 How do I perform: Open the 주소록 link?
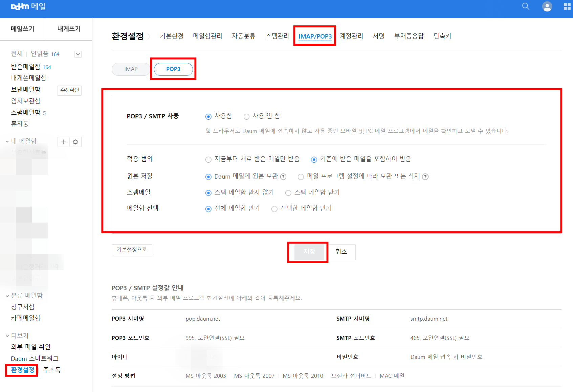52,370
